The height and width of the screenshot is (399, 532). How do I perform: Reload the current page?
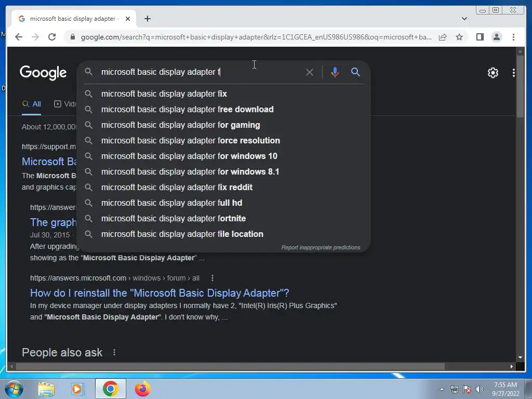pos(52,37)
